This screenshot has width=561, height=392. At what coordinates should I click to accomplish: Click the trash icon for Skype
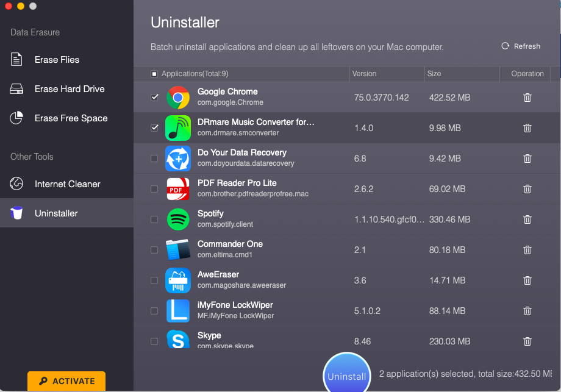coord(527,341)
